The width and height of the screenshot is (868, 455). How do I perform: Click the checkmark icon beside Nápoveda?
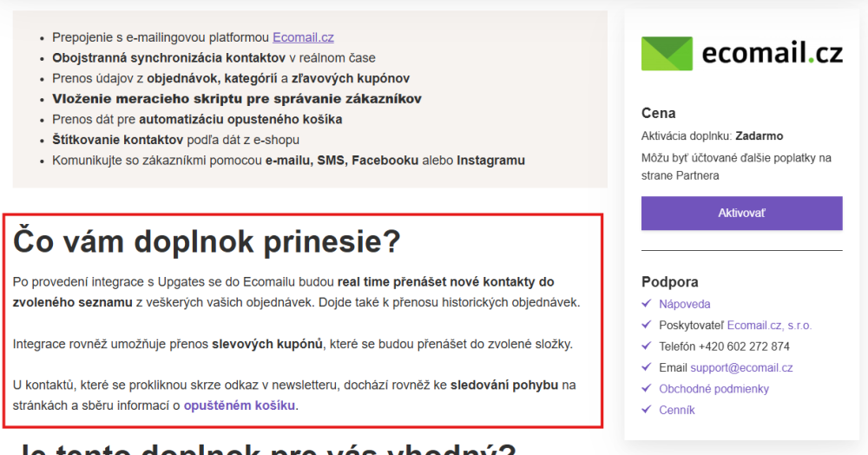tap(646, 304)
